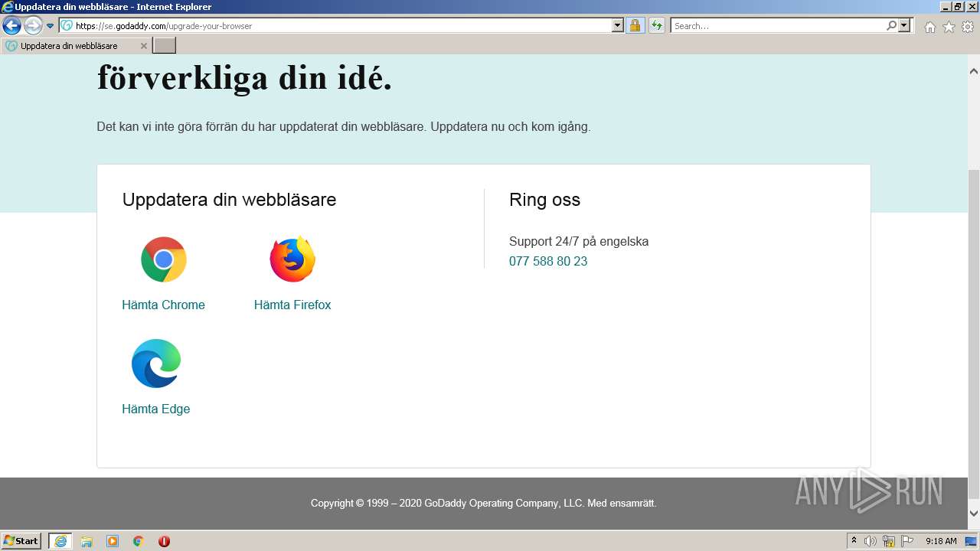Image resolution: width=980 pixels, height=551 pixels.
Task: Click the 9:18 AM clock
Action: pos(941,541)
